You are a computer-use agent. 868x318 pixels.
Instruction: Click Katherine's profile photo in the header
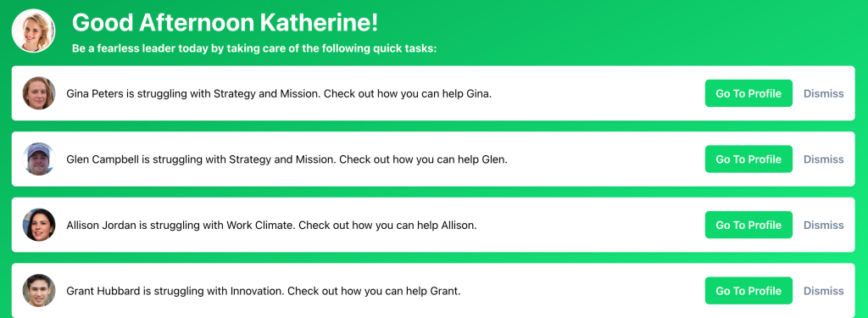tap(33, 31)
